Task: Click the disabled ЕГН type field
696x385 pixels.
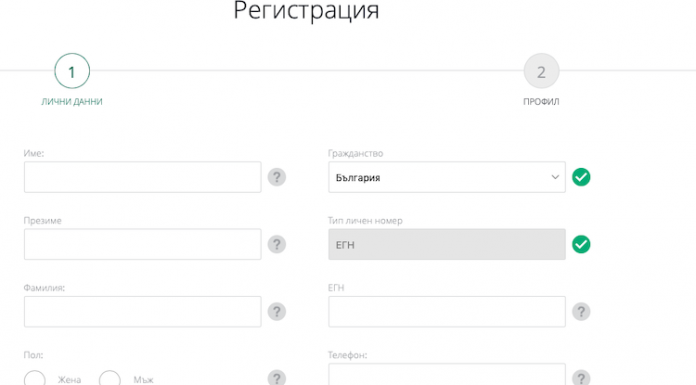Action: tap(447, 244)
